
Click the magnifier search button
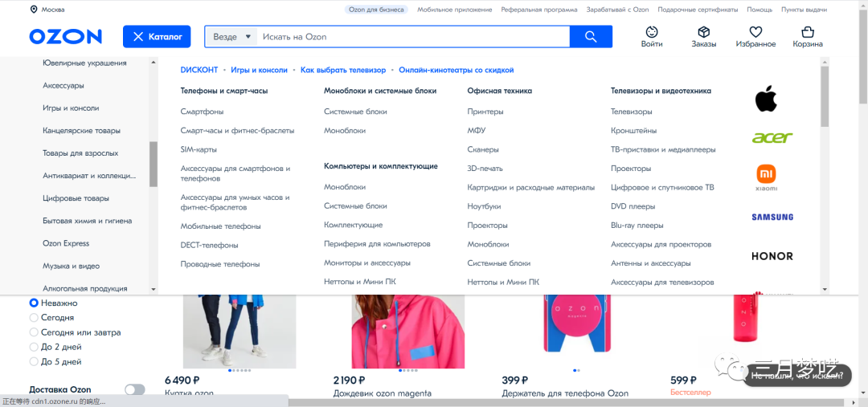[x=591, y=37]
